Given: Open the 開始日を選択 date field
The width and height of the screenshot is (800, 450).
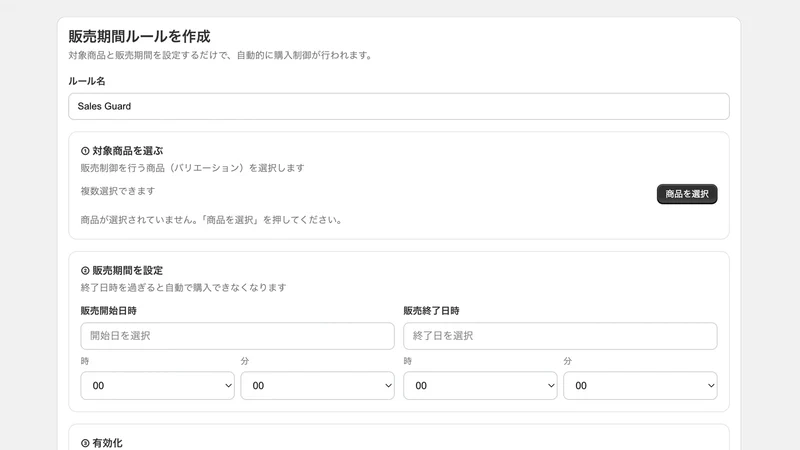Looking at the screenshot, I should [x=237, y=336].
